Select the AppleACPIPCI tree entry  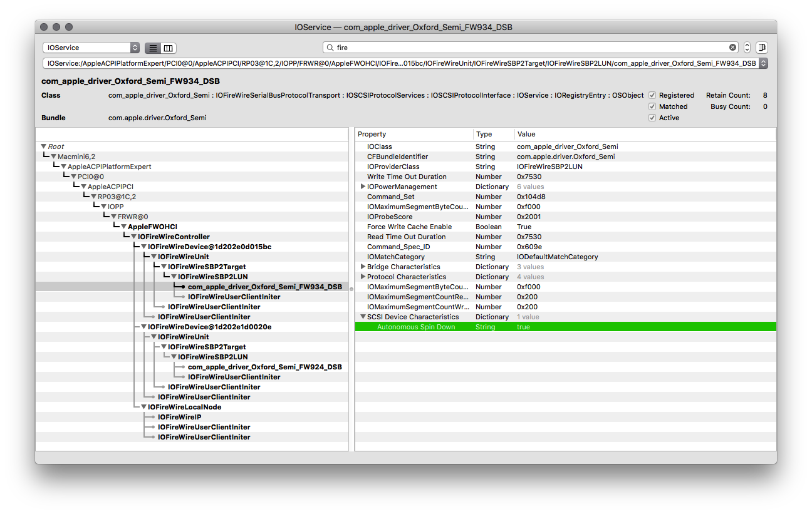(x=110, y=187)
